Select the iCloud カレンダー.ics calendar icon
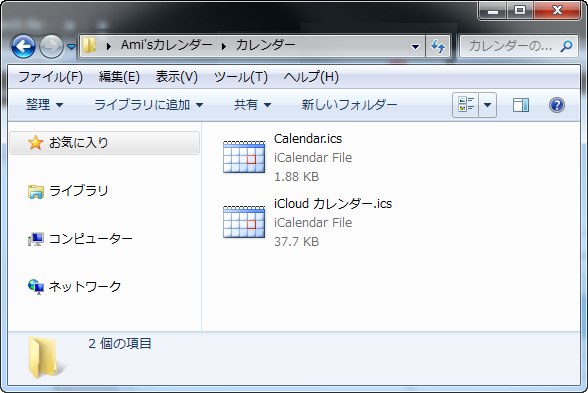The image size is (588, 393). pos(244,222)
